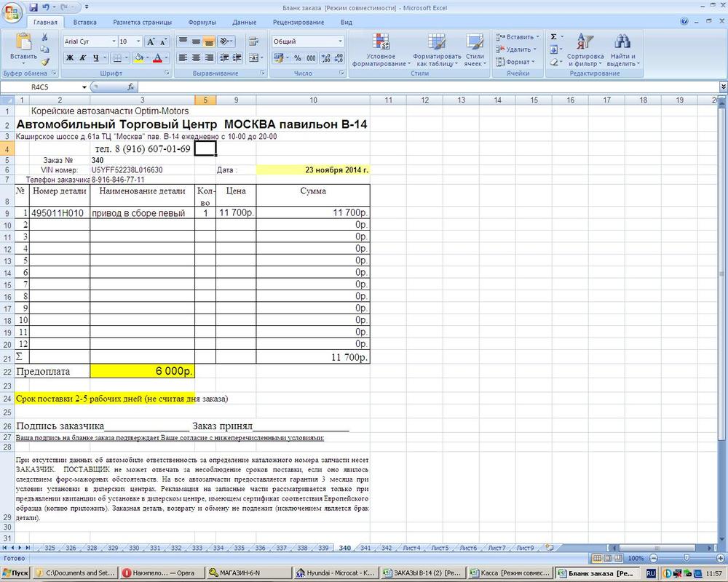Open the Рецензирование ribbon tab
Image resolution: width=728 pixels, height=582 pixels.
click(x=298, y=23)
